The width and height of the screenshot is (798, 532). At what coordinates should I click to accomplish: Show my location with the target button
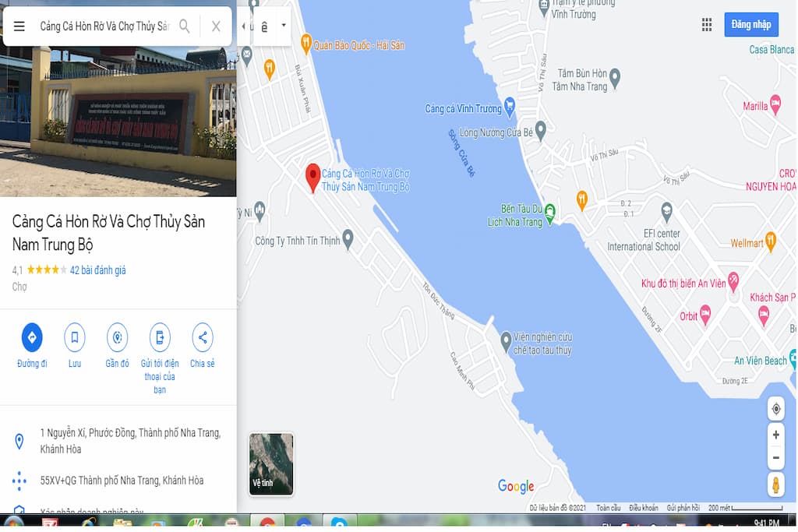(775, 408)
